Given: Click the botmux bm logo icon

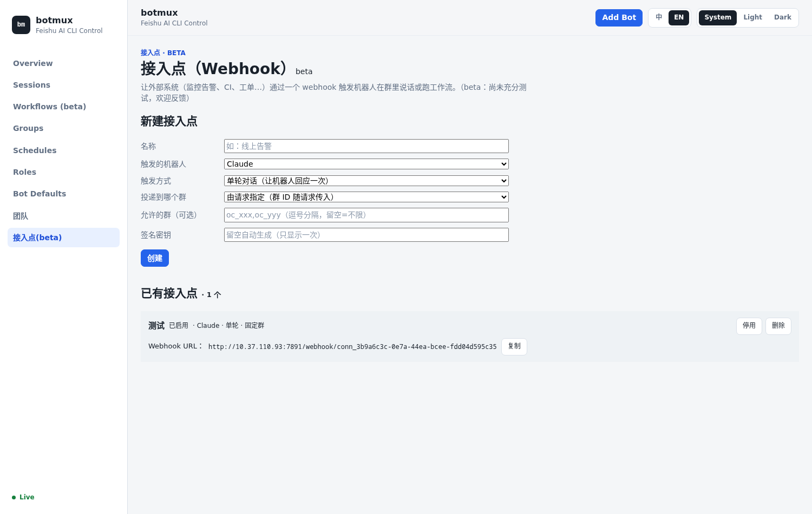Looking at the screenshot, I should coord(21,25).
